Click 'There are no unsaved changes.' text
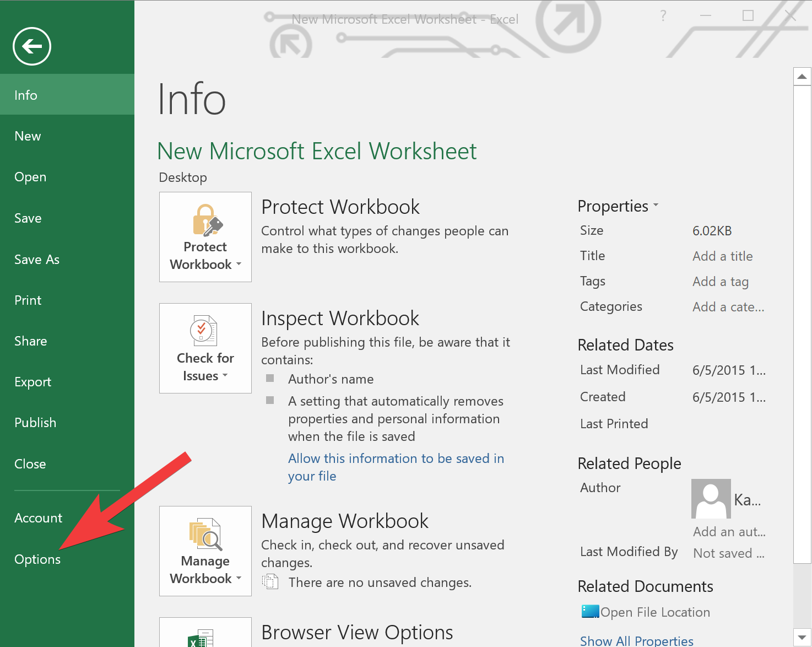Viewport: 812px width, 647px height. point(380,583)
